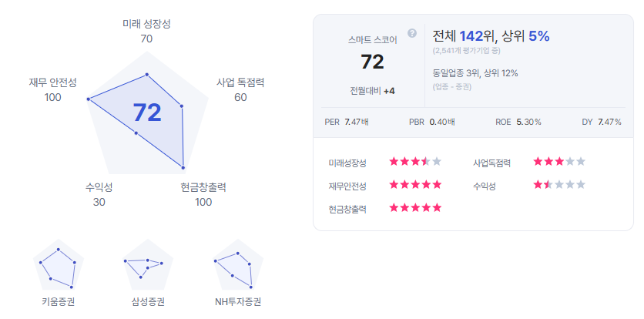This screenshot has width=644, height=319.
Task: Select the 수익성 30 axis label
Action: pyautogui.click(x=99, y=195)
